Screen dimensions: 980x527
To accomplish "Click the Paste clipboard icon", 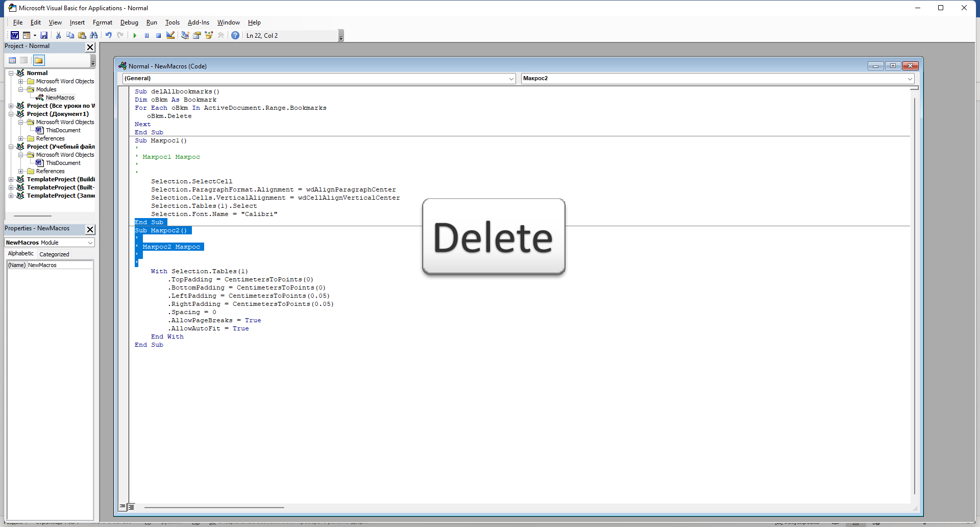I will pyautogui.click(x=82, y=35).
